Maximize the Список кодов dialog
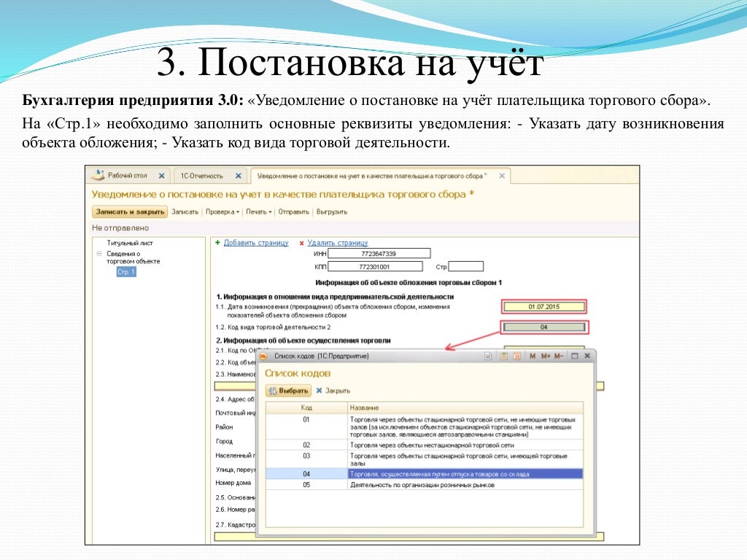747x560 pixels. click(x=575, y=356)
